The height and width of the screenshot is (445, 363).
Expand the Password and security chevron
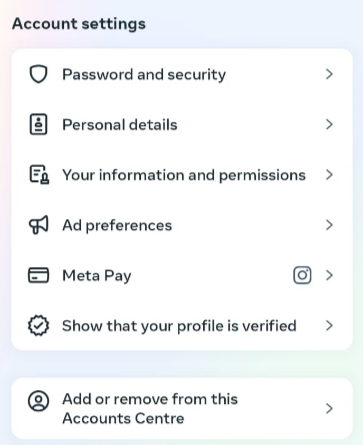329,74
